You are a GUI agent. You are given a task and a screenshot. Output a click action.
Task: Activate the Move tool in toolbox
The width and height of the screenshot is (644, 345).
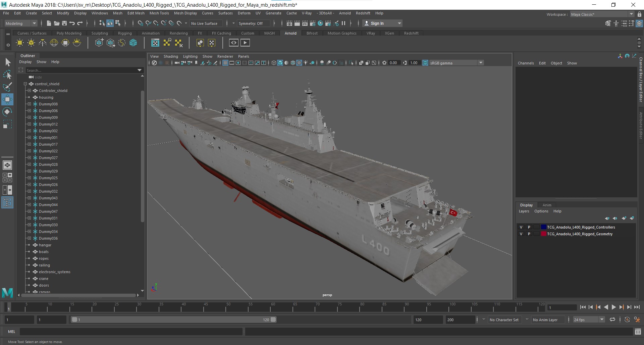(x=7, y=99)
